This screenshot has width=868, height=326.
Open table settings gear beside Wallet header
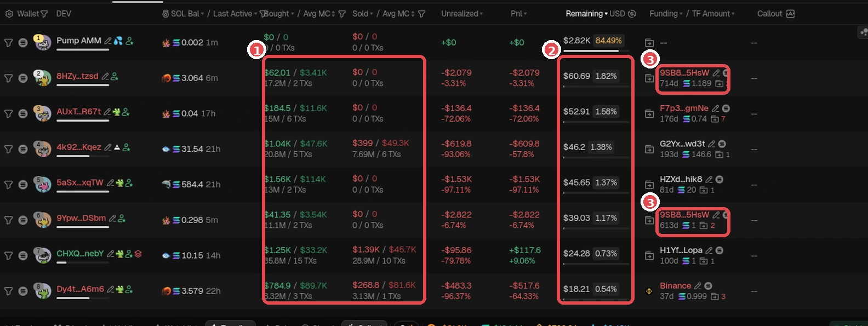pyautogui.click(x=9, y=14)
